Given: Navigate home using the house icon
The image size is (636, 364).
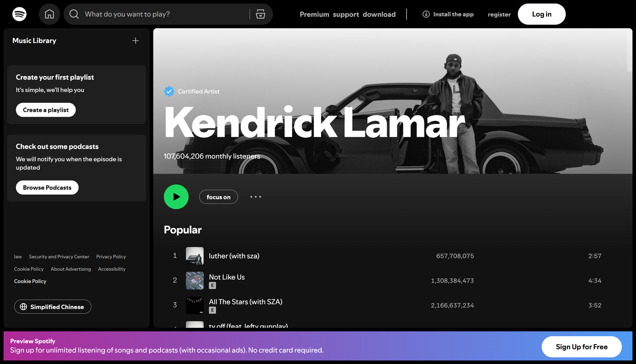Looking at the screenshot, I should point(49,14).
